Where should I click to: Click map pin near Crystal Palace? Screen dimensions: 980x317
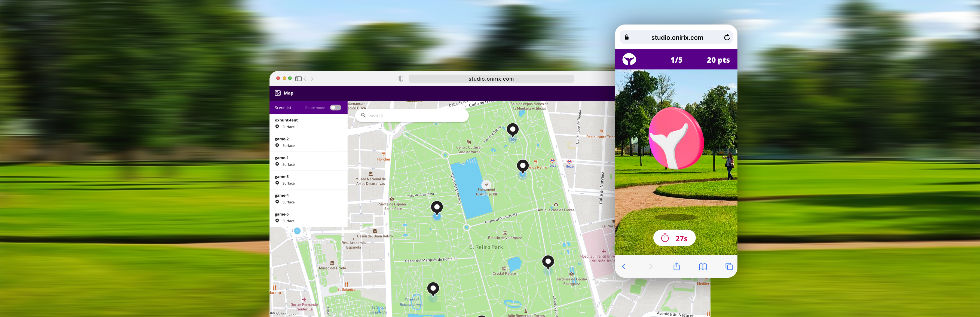547,262
